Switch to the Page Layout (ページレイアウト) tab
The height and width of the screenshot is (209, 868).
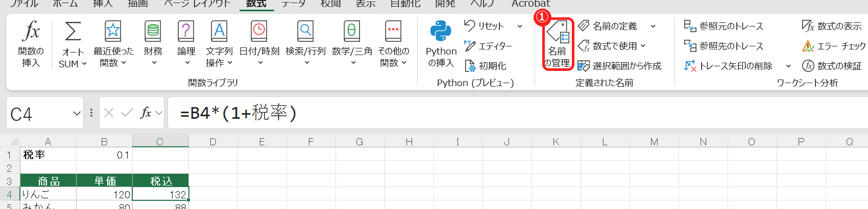click(197, 4)
